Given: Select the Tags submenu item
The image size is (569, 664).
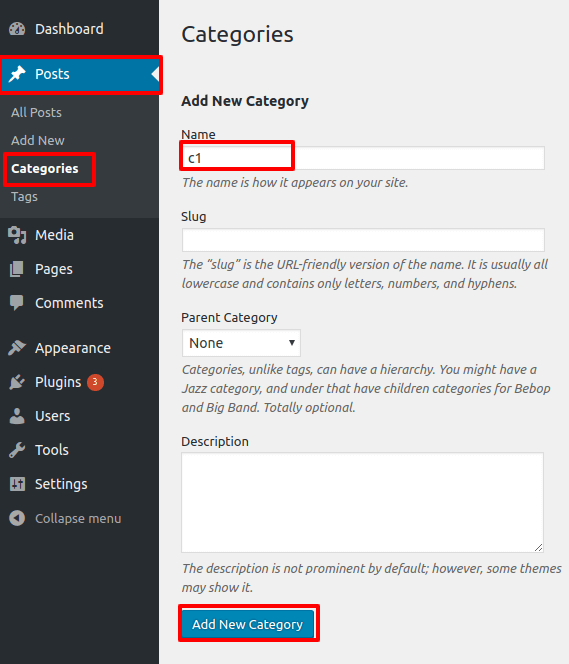Looking at the screenshot, I should coord(24,197).
